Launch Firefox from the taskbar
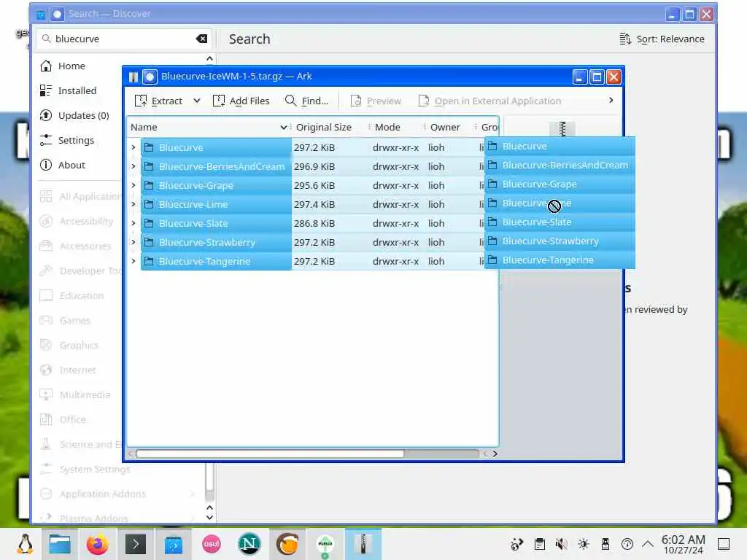This screenshot has height=560, width=747. coord(98,544)
